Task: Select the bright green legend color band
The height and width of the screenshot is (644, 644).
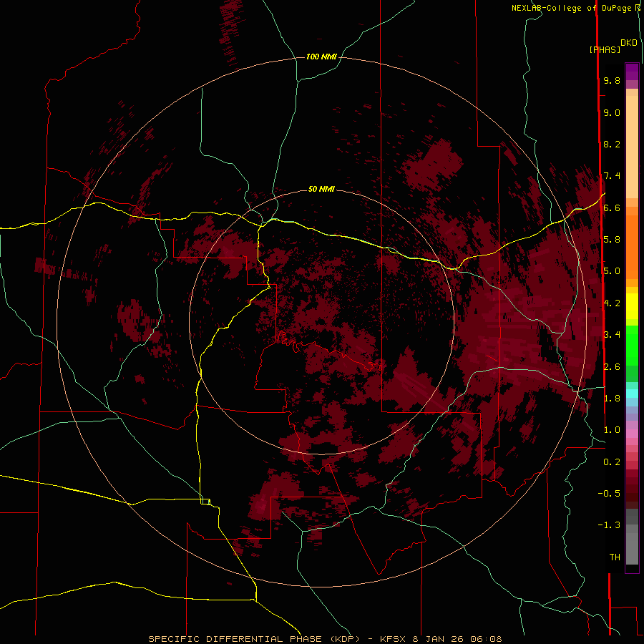Action: pyautogui.click(x=632, y=345)
